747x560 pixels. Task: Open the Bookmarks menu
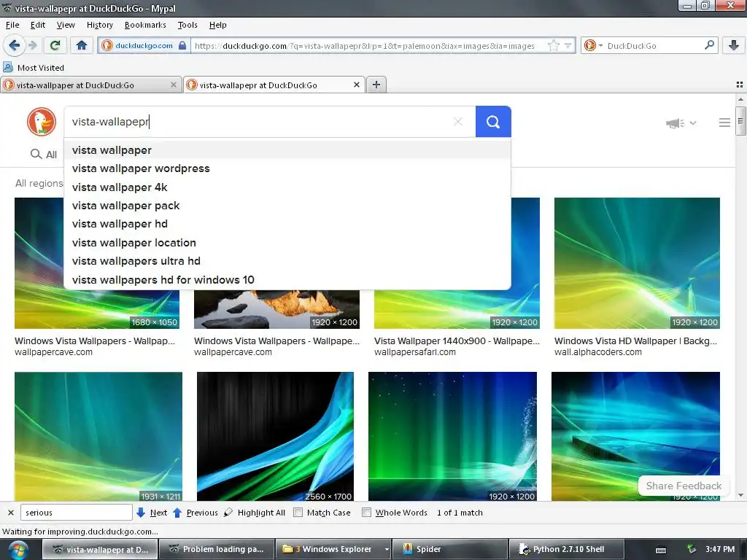(145, 25)
